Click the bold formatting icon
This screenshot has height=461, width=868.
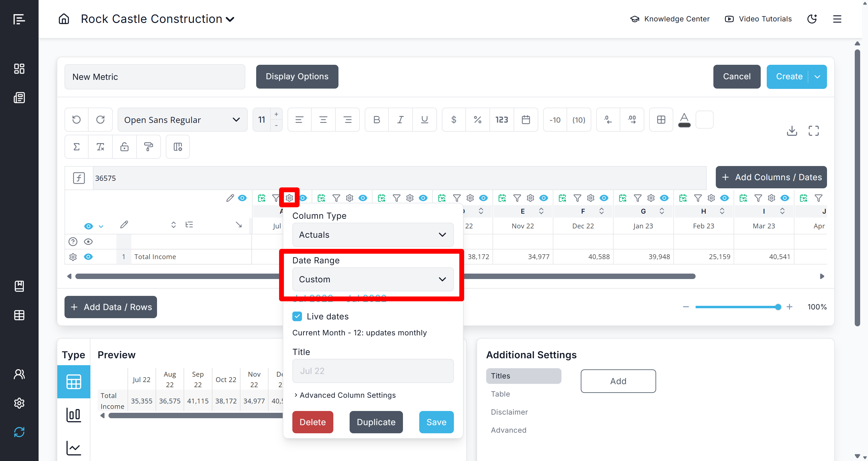(376, 120)
